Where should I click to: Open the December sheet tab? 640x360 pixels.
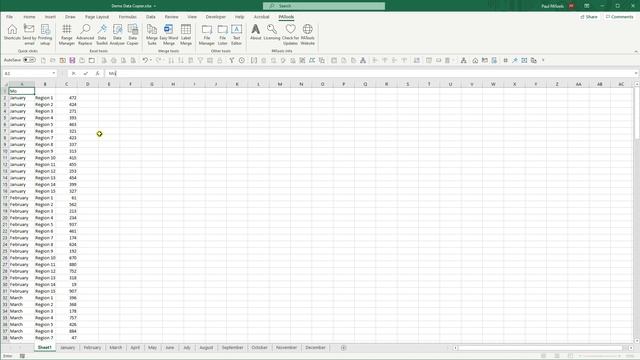316,348
